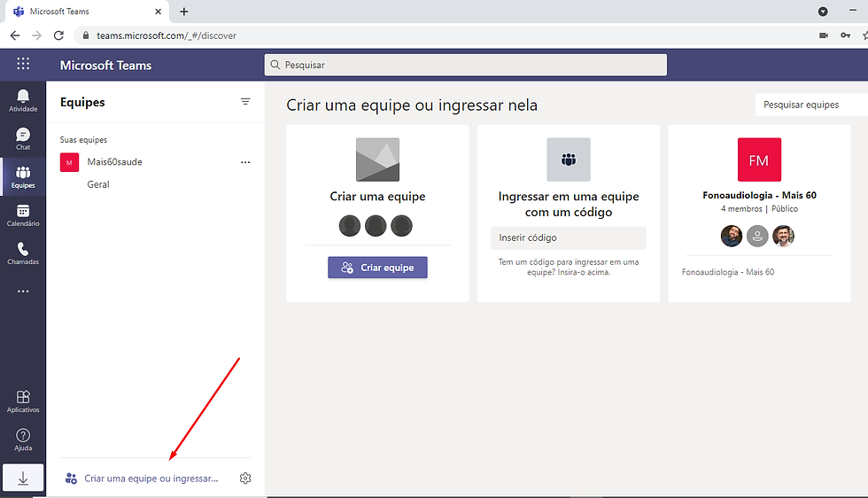Click third member photo of Fonoaudiologia team
The image size is (868, 498).
783,236
